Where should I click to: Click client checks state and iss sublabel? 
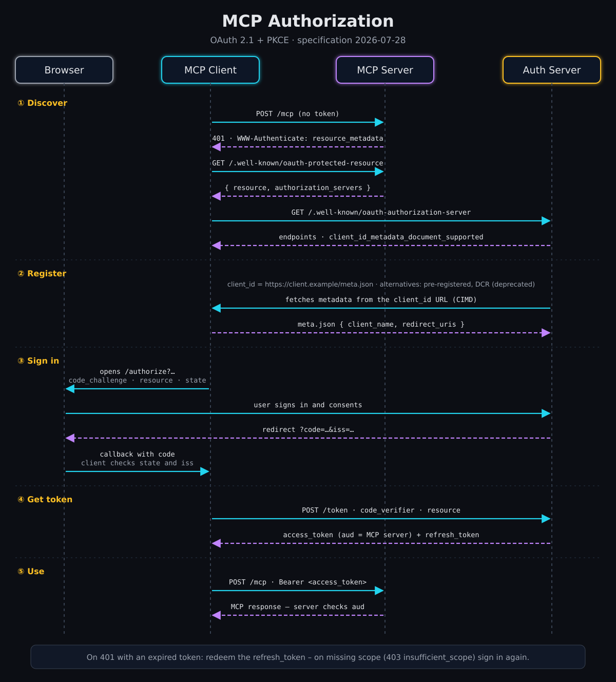tap(137, 463)
